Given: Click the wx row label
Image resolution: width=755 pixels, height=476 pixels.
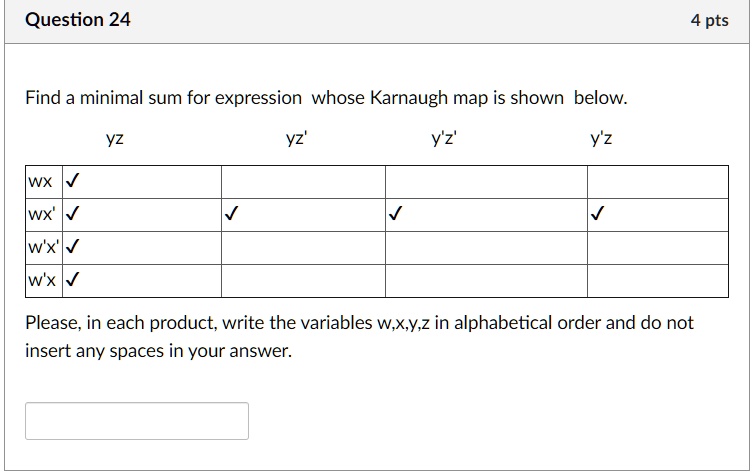Looking at the screenshot, I should [40, 181].
